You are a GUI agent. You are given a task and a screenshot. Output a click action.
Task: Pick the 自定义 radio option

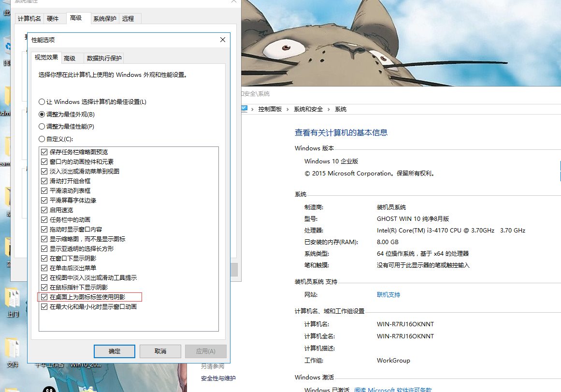42,139
